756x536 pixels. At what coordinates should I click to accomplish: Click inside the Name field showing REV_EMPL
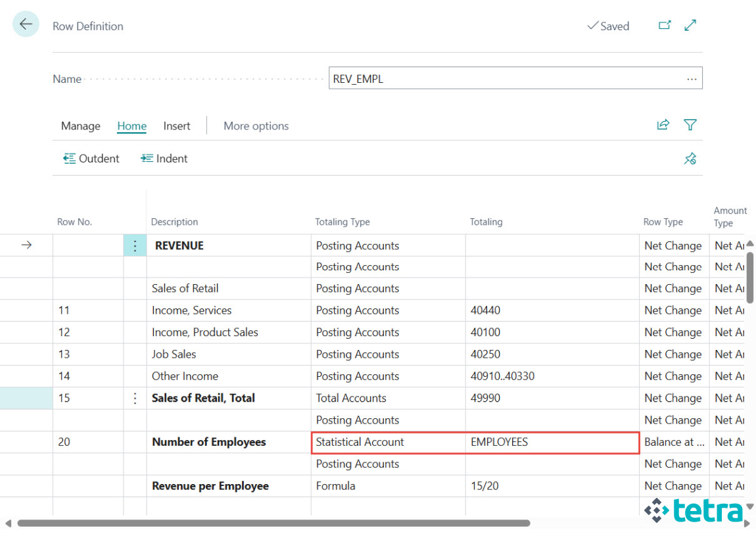[x=460, y=78]
